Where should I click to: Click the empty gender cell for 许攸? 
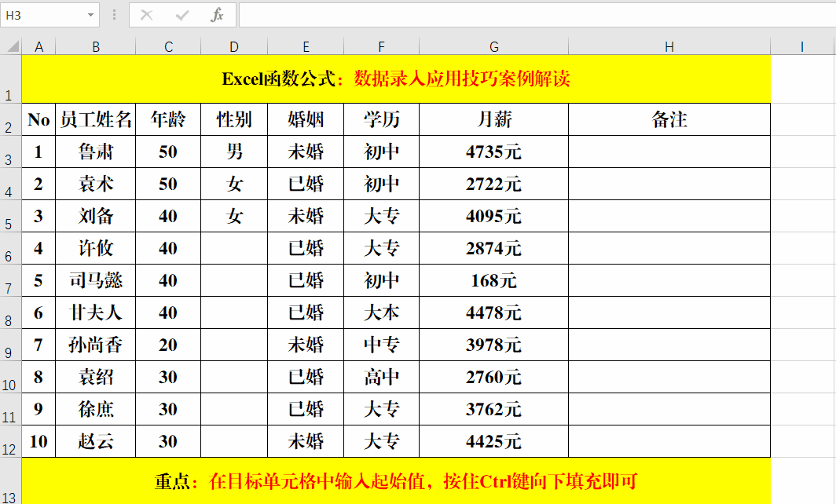click(x=234, y=248)
